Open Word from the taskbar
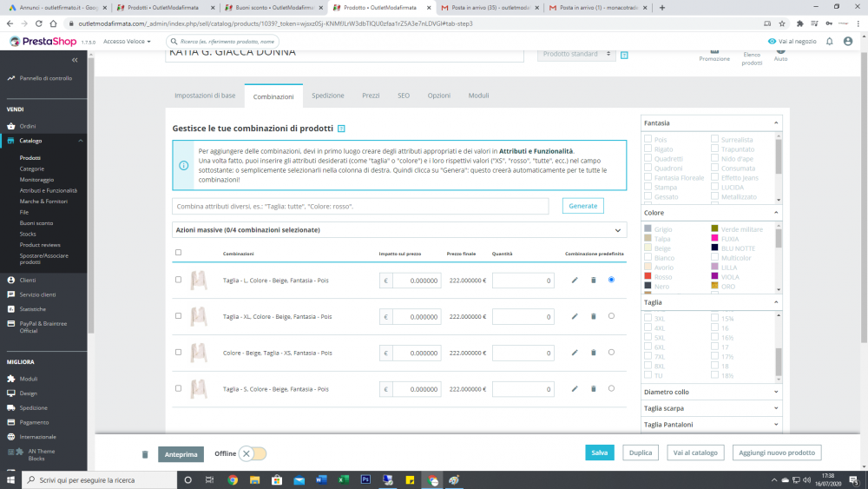 [x=321, y=479]
